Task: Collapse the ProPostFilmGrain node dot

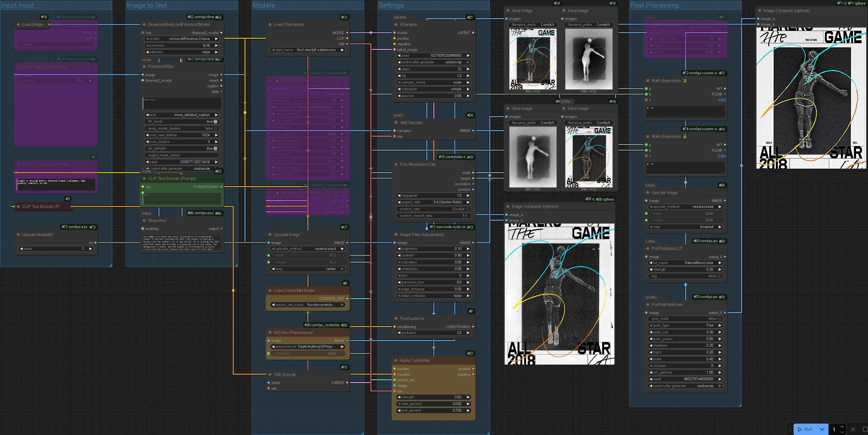Action: pos(648,304)
